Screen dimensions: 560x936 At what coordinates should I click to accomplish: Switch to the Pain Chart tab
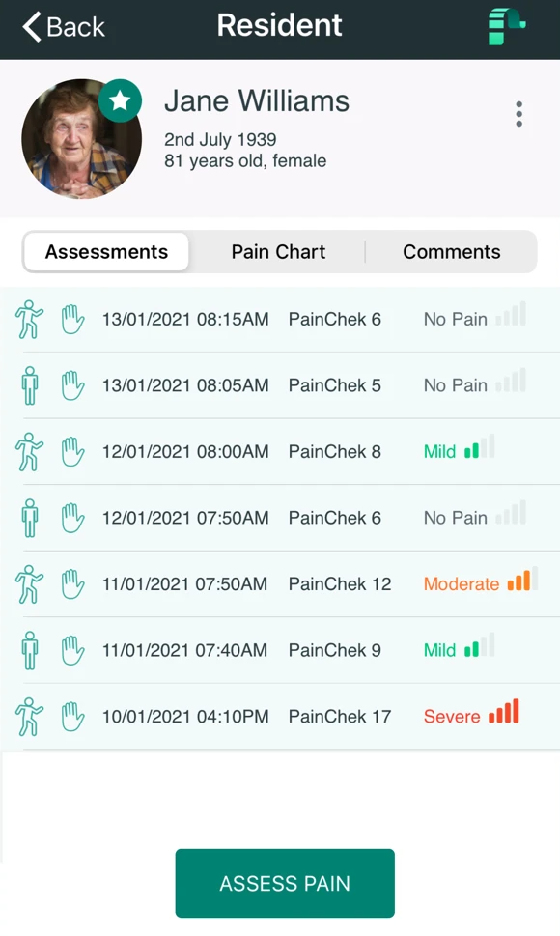coord(278,252)
